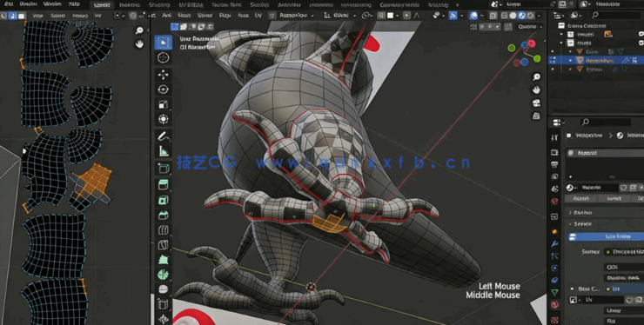
Task: Select the Add Cube tool
Action: point(164,169)
